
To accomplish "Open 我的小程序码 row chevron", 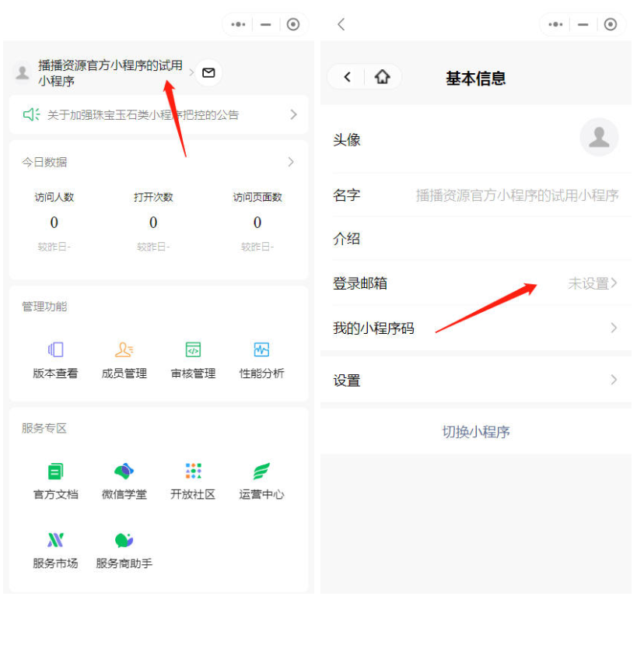I will point(614,328).
